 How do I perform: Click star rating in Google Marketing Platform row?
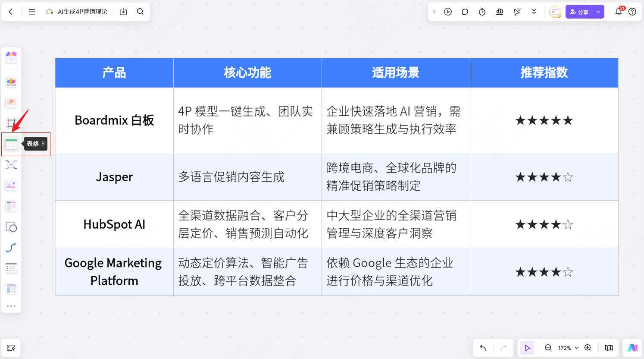pos(544,272)
